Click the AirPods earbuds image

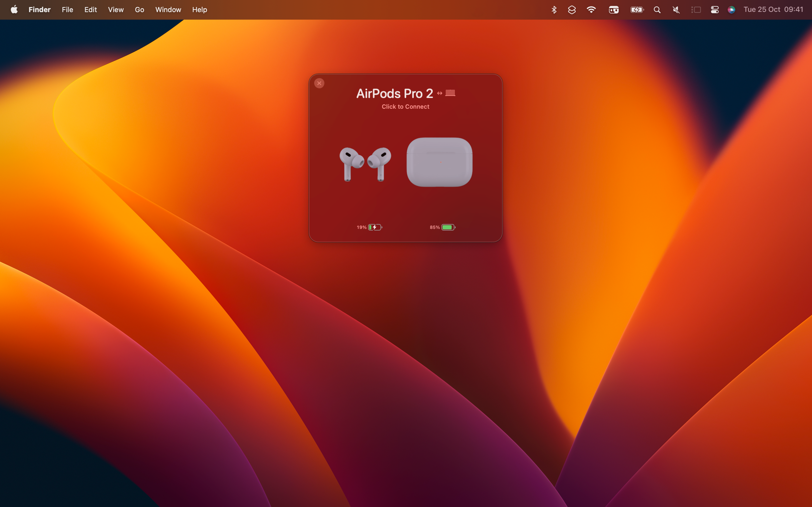point(365,164)
